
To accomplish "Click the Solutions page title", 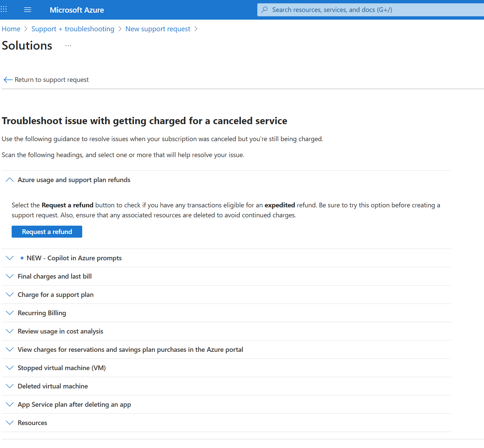I will tap(27, 46).
